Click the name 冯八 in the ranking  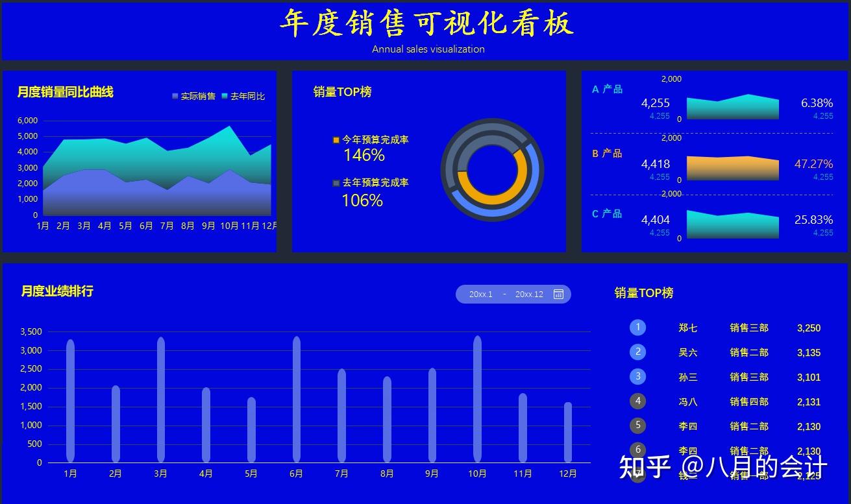[x=688, y=402]
